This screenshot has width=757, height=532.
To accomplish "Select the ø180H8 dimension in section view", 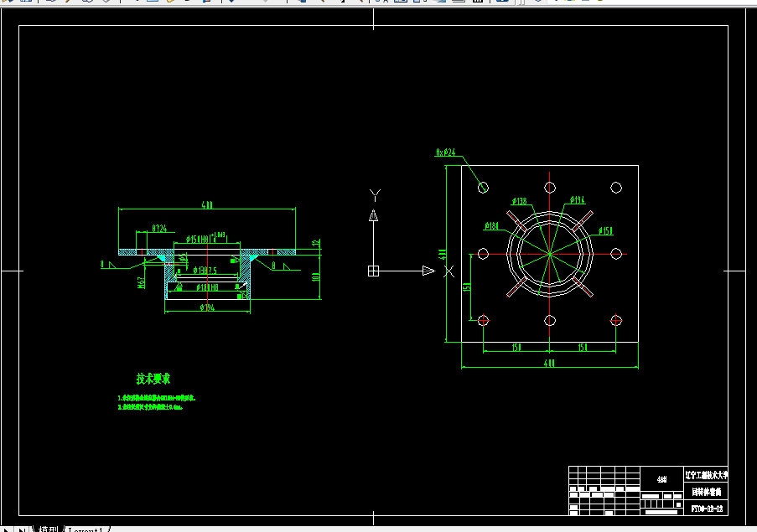I will [x=207, y=287].
